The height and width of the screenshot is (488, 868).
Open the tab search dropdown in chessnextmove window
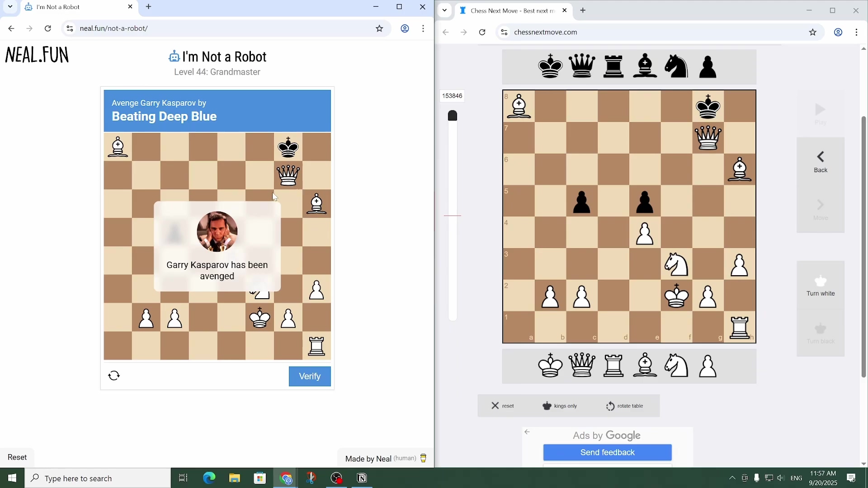(445, 10)
